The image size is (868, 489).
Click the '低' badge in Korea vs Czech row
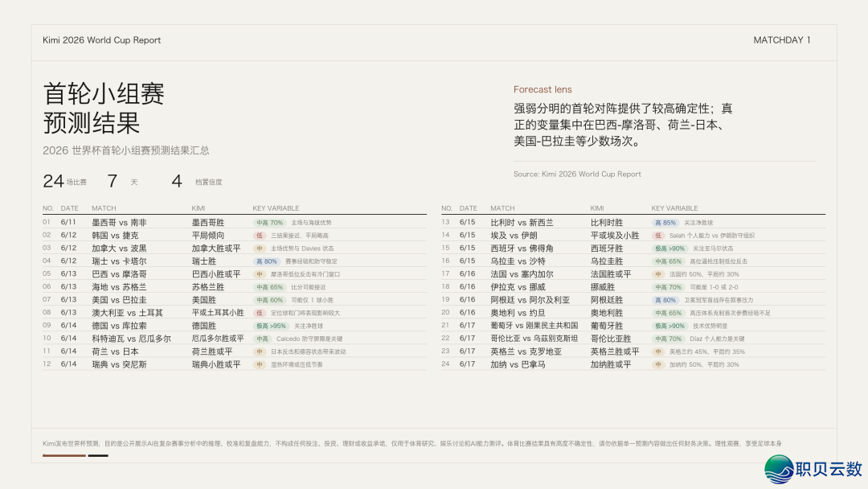point(259,236)
